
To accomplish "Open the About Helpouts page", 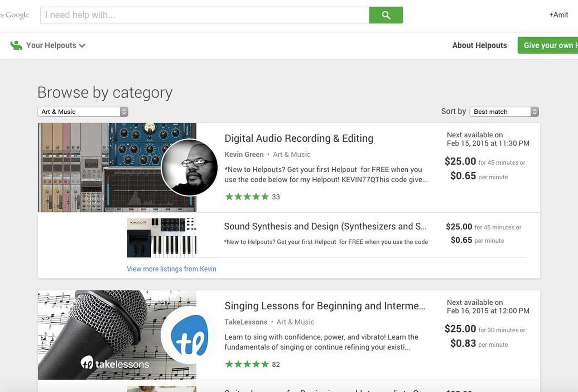I will (x=480, y=45).
